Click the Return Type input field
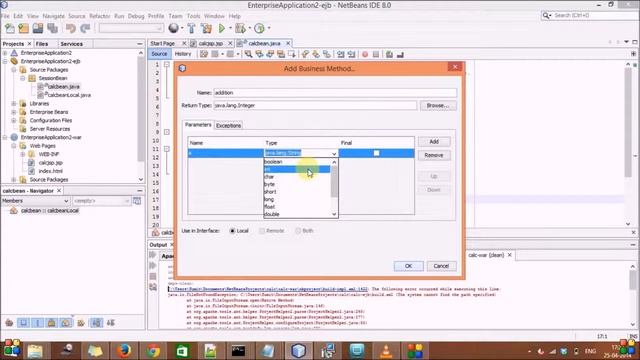This screenshot has width=640, height=360. click(315, 105)
